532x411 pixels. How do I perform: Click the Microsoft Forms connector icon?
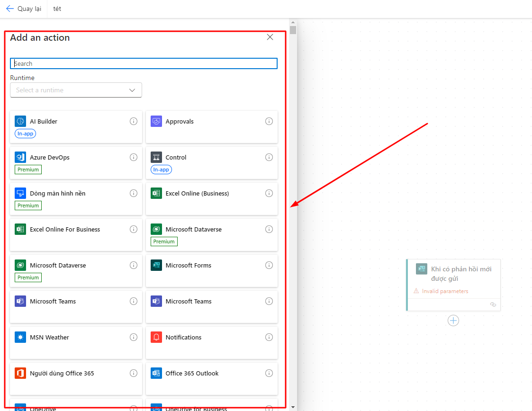click(156, 265)
